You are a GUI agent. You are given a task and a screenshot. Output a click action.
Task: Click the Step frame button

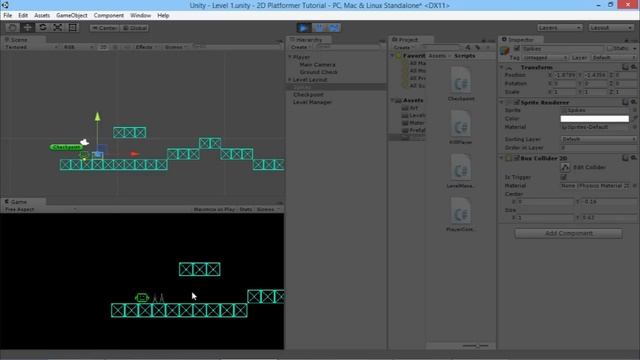click(x=334, y=28)
